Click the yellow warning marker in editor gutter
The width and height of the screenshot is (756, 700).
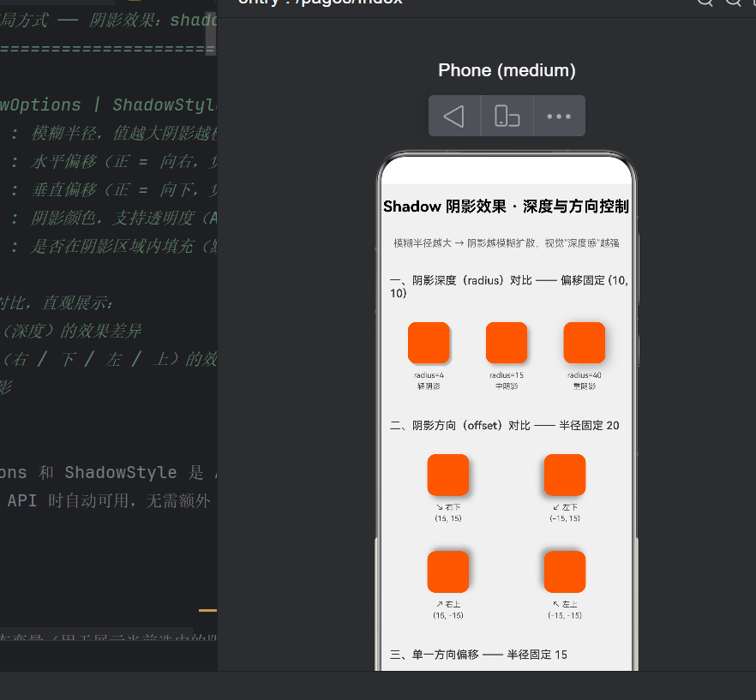pyautogui.click(x=207, y=610)
